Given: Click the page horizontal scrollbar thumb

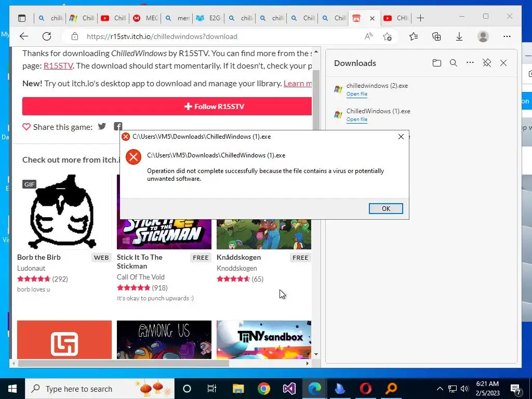Looking at the screenshot, I should click(x=124, y=363).
